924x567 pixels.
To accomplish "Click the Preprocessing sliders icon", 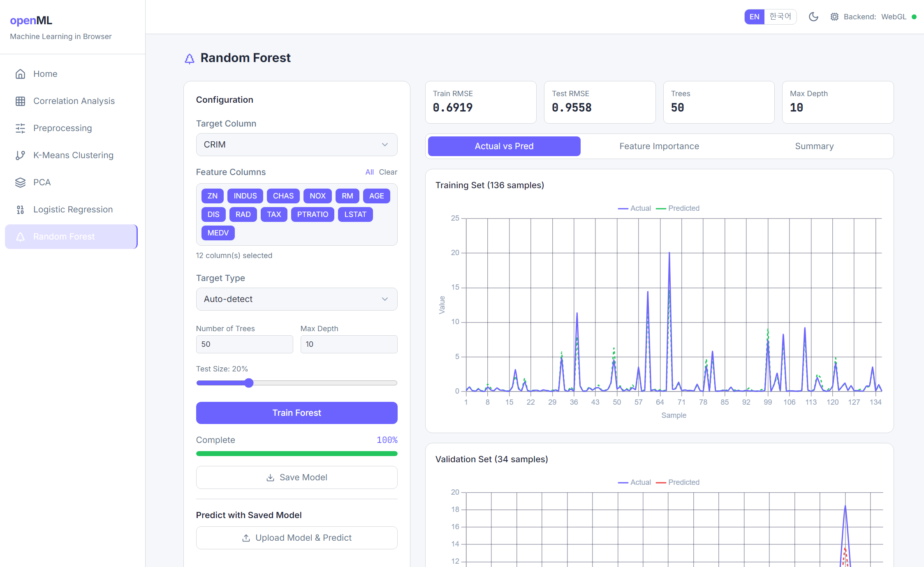I will [20, 128].
